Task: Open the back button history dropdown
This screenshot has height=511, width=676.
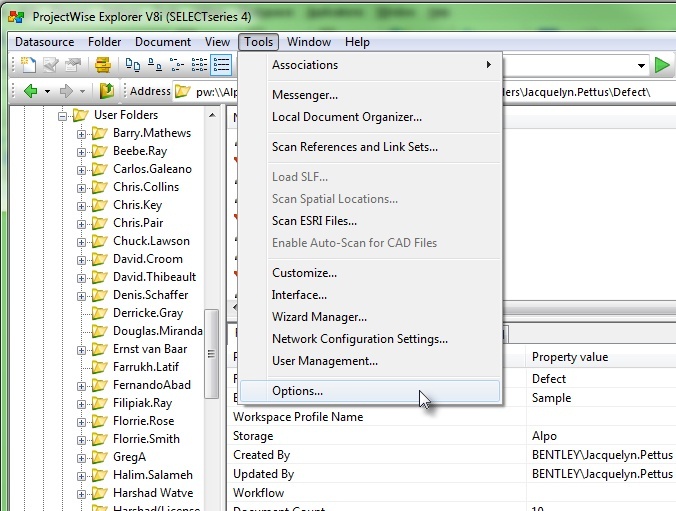Action: pyautogui.click(x=47, y=91)
